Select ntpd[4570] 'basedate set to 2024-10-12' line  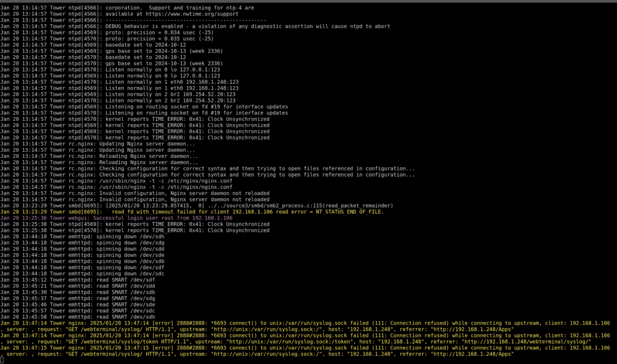coord(93,57)
